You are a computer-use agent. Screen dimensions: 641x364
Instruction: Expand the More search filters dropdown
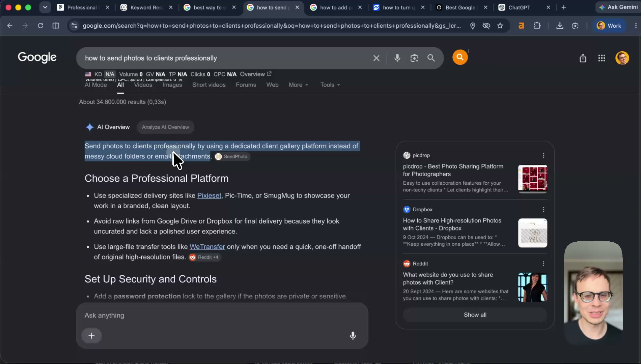coord(298,85)
